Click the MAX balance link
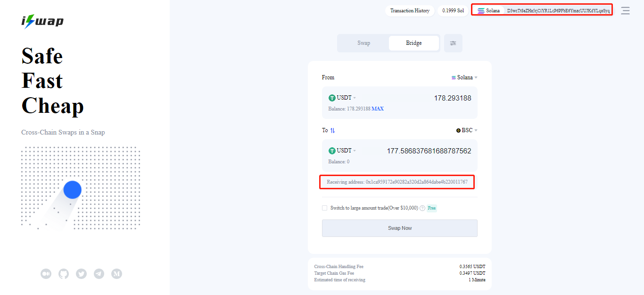644x295 pixels. [x=378, y=109]
